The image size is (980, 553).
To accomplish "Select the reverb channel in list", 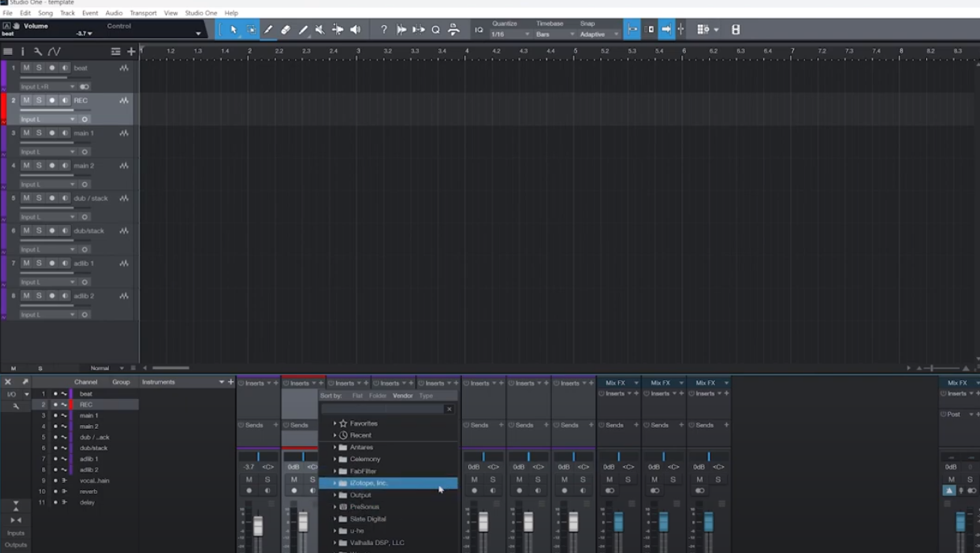I will [88, 491].
